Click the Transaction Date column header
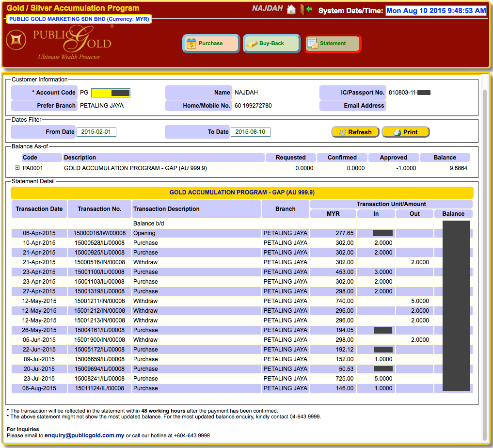Image resolution: width=493 pixels, height=448 pixels. click(x=39, y=209)
